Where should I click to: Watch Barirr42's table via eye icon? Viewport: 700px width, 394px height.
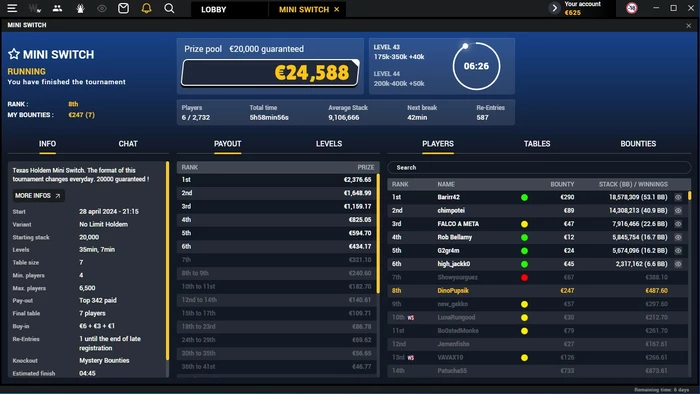(x=678, y=197)
